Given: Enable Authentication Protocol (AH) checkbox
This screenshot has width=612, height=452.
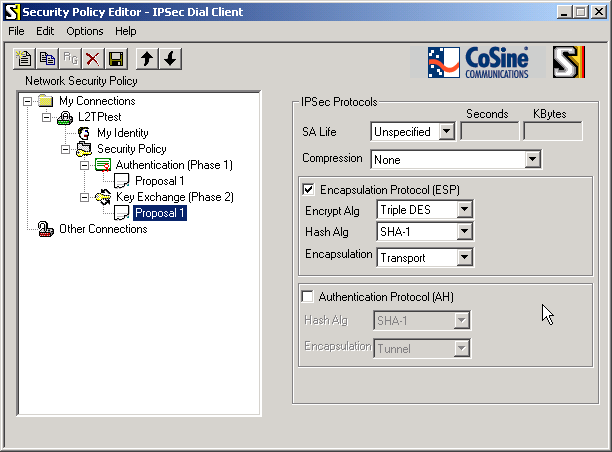Looking at the screenshot, I should coord(308,297).
